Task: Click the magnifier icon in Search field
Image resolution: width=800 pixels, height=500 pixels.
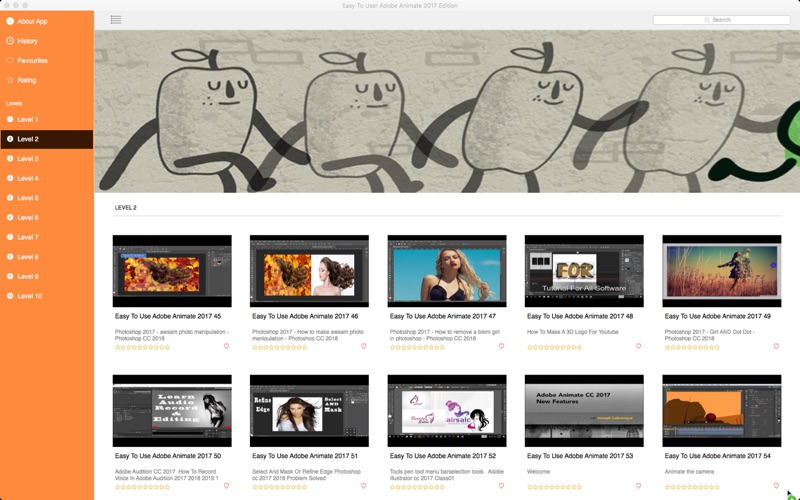Action: (707, 20)
